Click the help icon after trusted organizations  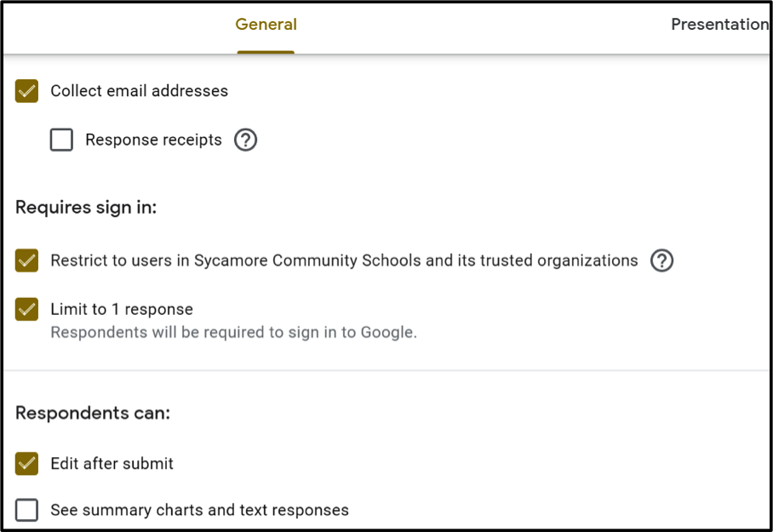pyautogui.click(x=661, y=260)
